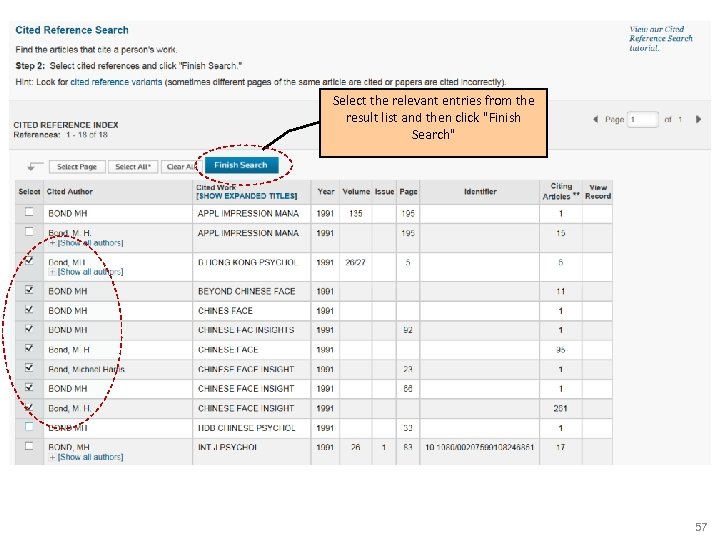Expand Show all authors for INT J PSYCHOL
The image size is (720, 540).
86,457
